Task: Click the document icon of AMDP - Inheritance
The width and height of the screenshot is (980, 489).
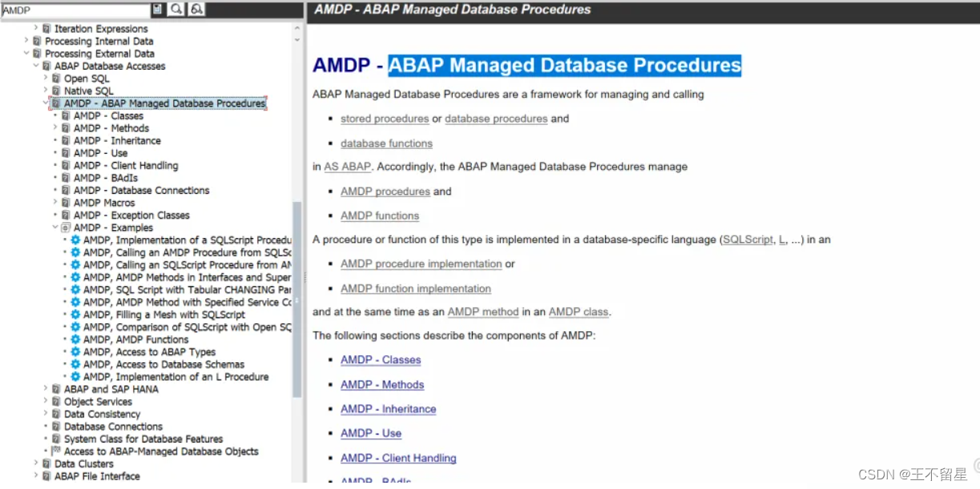Action: (x=66, y=140)
